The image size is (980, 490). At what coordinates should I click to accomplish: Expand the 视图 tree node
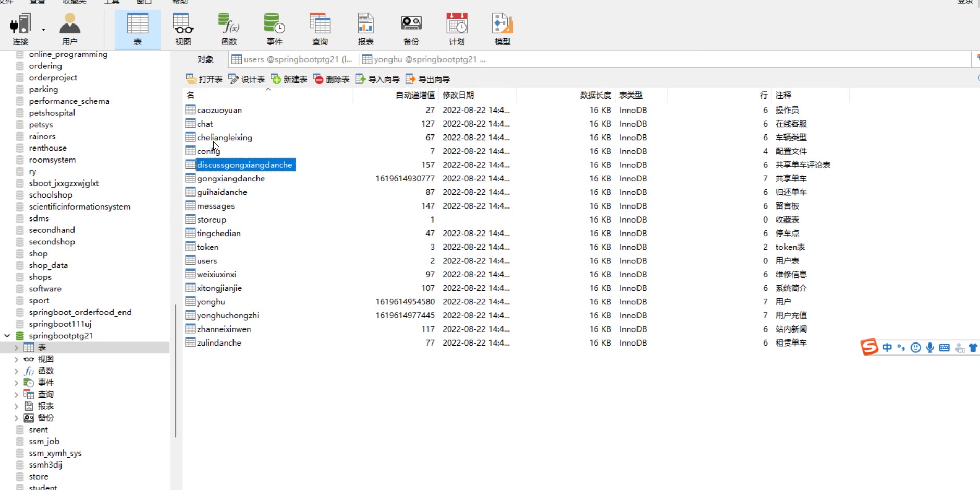(x=16, y=359)
